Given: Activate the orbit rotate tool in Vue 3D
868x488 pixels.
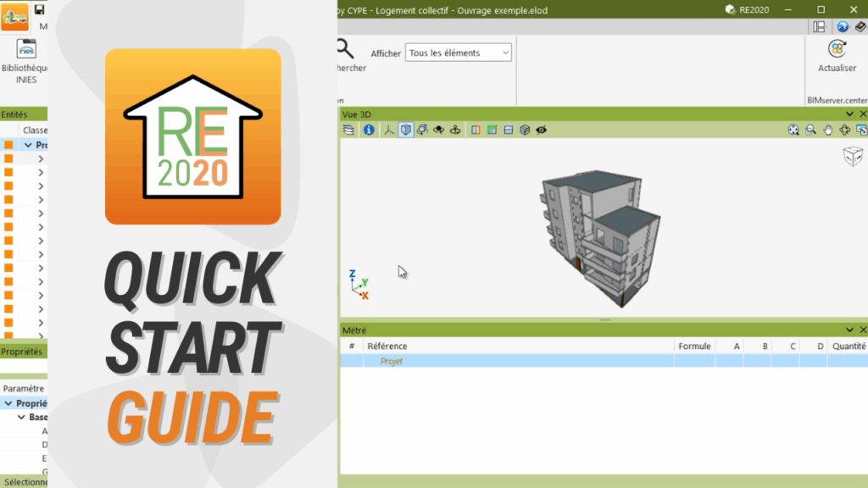Looking at the screenshot, I should pos(844,130).
